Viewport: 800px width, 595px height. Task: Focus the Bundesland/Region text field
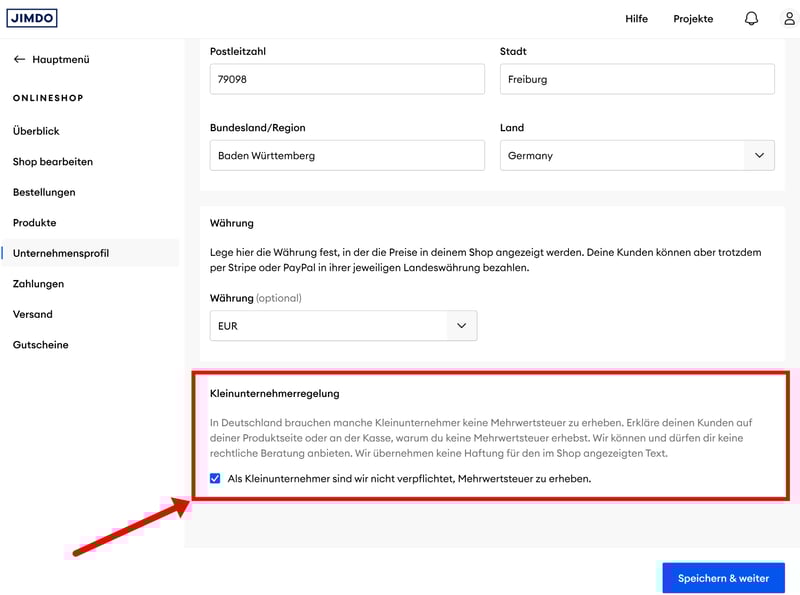tap(347, 155)
